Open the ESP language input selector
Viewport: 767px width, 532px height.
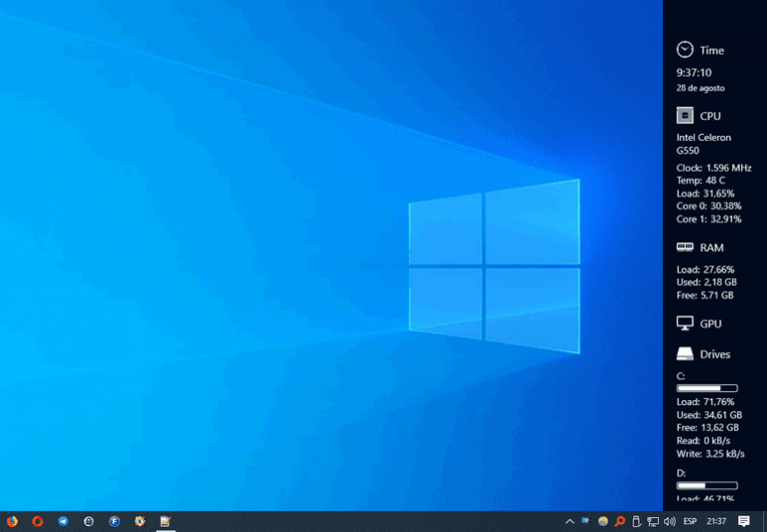pos(690,521)
